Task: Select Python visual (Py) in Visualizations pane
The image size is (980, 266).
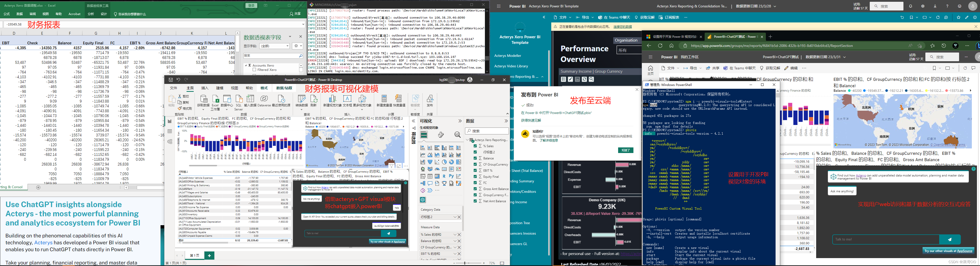Action: click(451, 176)
